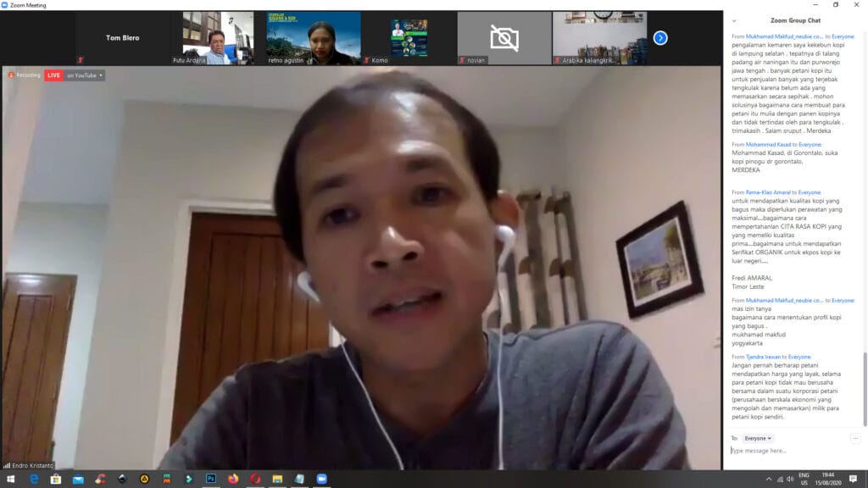Launch CCleaner from the taskbar

click(x=100, y=480)
